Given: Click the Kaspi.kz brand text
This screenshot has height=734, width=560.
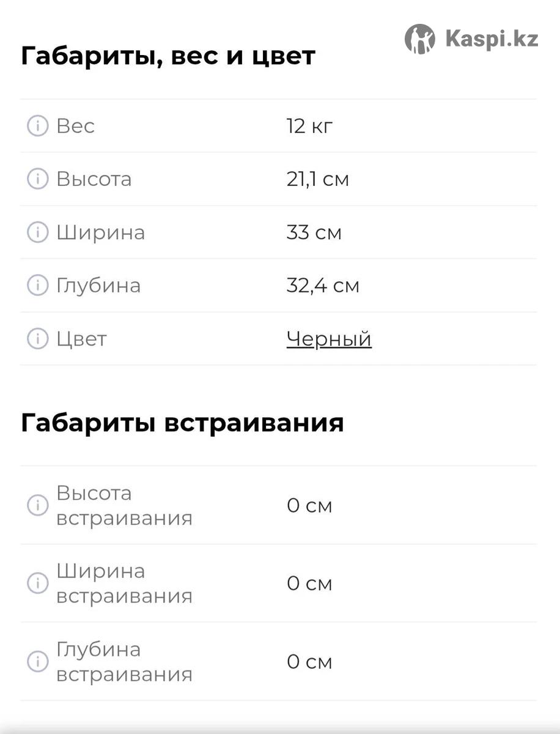Looking at the screenshot, I should coord(492,39).
